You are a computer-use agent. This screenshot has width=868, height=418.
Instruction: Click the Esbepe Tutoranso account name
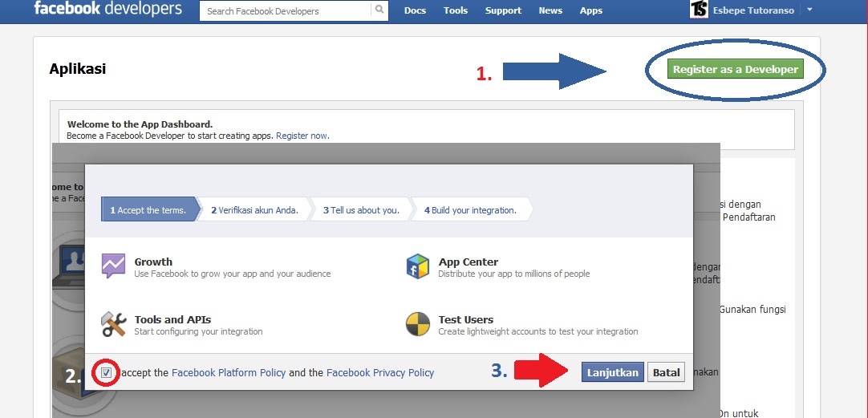(x=753, y=10)
